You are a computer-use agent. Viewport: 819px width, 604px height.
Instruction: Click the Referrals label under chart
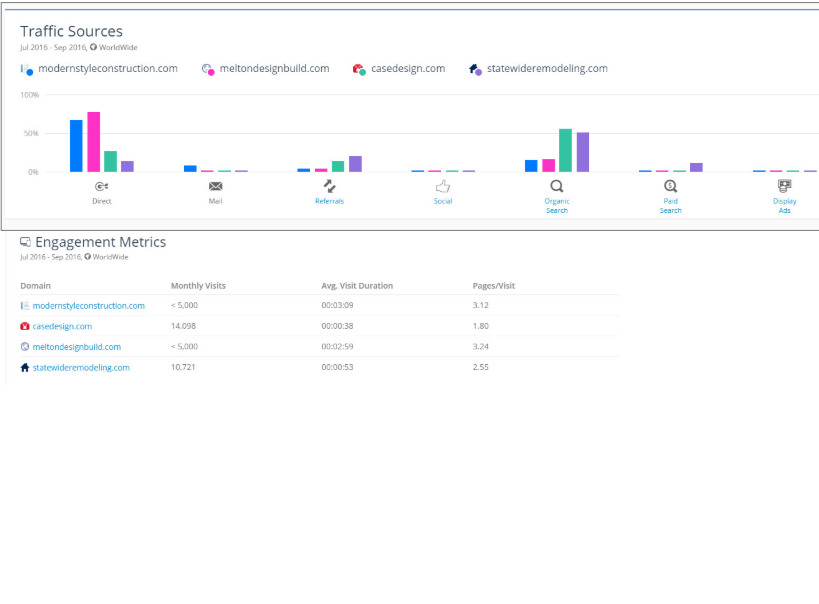(x=329, y=201)
